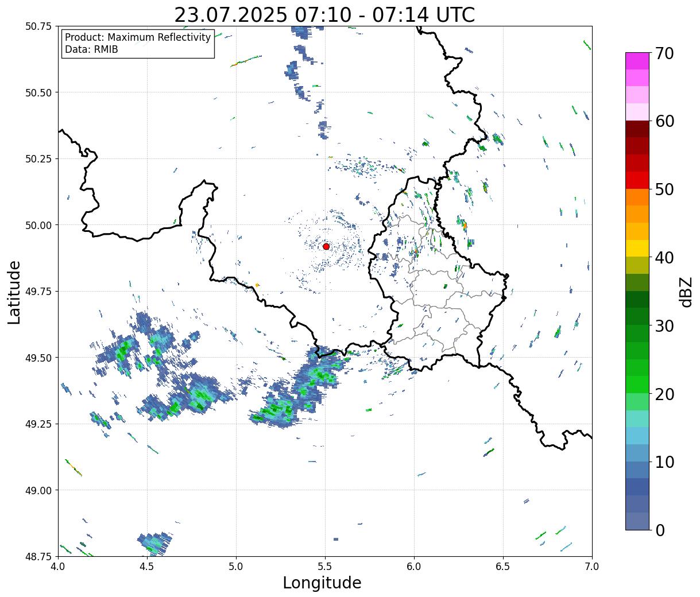Click the 'Latitude' axis label

14,292
